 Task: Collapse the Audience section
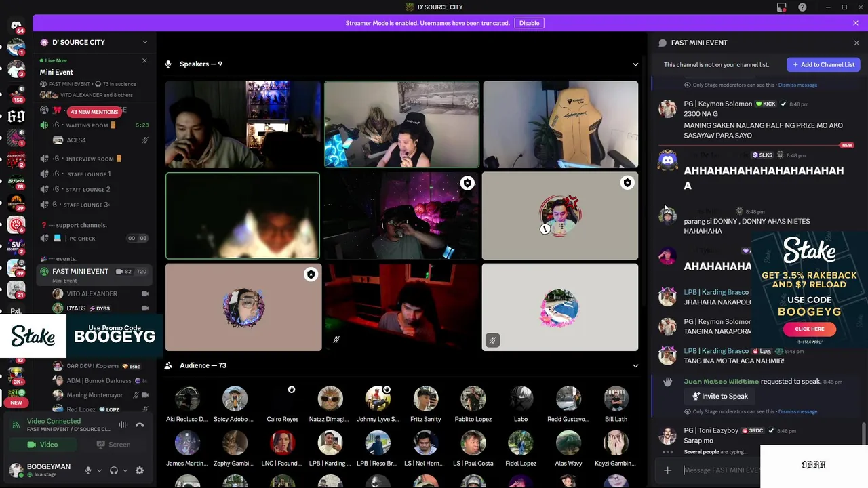(635, 365)
